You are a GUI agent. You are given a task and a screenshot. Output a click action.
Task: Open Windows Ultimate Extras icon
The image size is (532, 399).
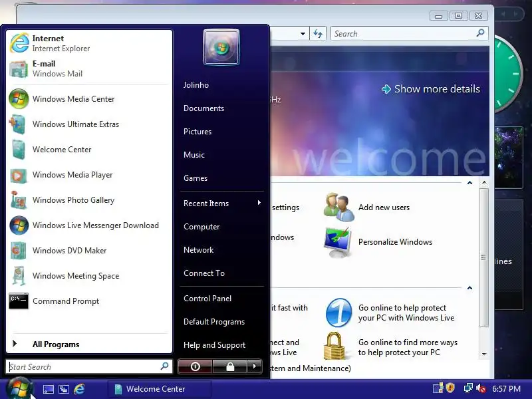coord(19,124)
